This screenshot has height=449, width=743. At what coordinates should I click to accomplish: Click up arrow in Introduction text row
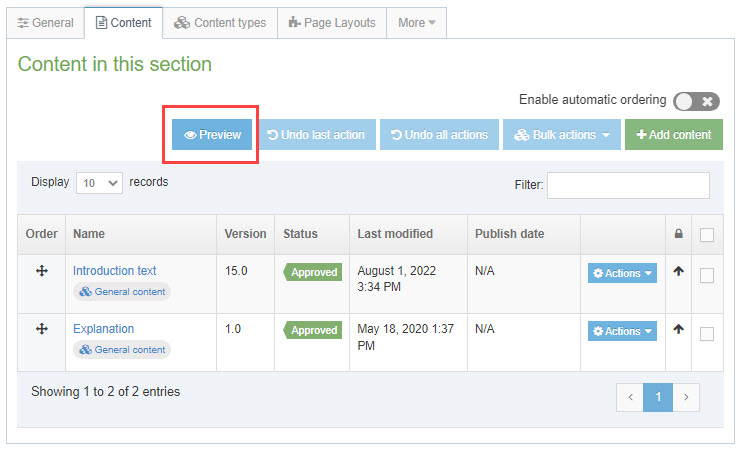[x=679, y=271]
